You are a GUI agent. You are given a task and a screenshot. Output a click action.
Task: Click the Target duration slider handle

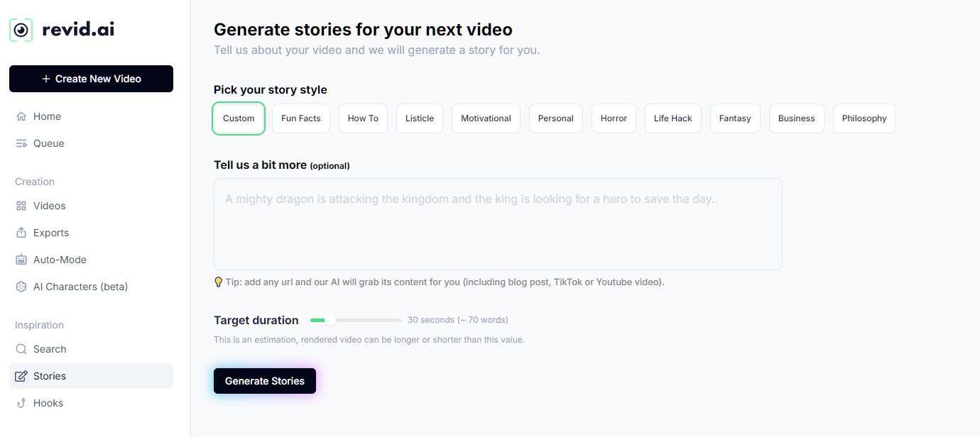(330, 321)
